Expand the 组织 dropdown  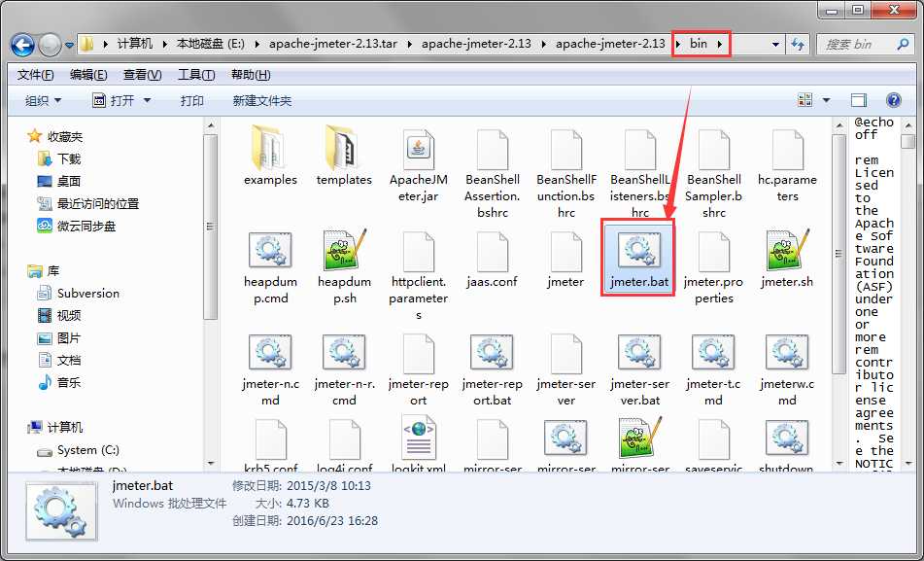[x=43, y=101]
